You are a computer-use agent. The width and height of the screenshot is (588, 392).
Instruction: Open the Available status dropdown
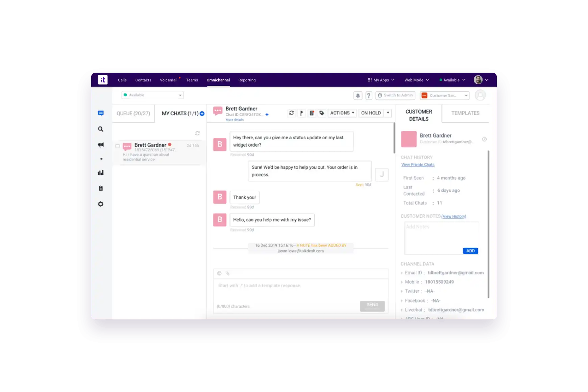pos(152,95)
